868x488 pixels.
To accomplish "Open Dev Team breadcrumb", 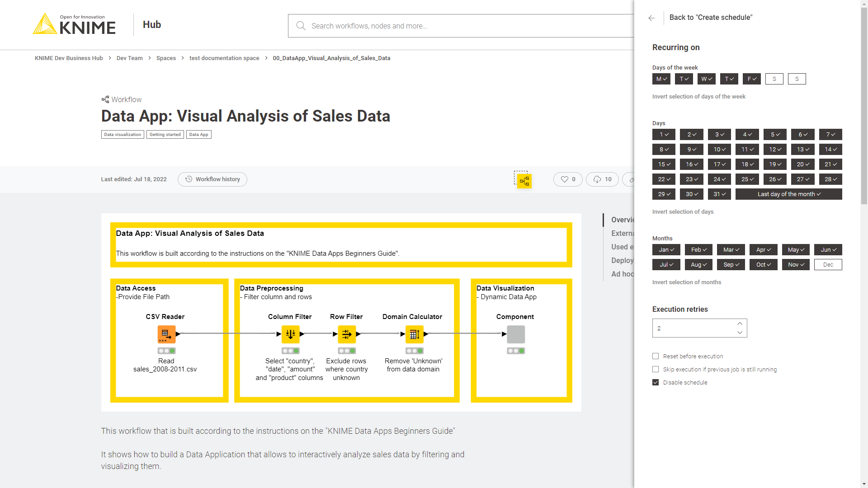I will pyautogui.click(x=129, y=58).
